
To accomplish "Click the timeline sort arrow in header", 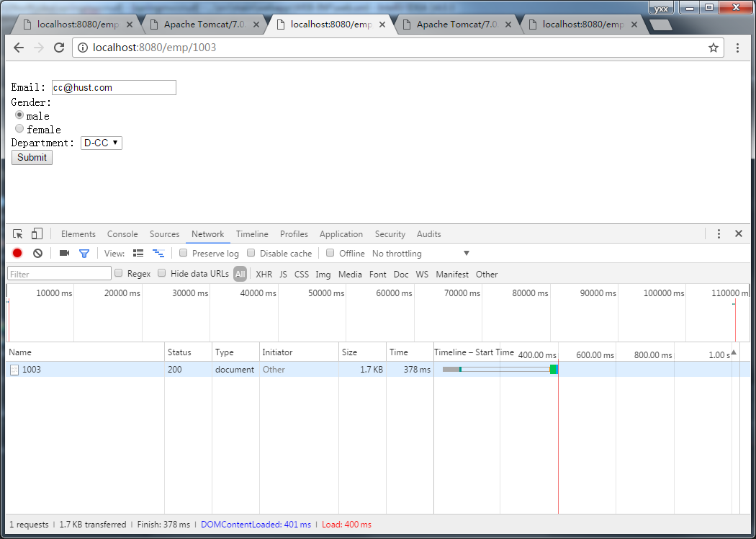I will coord(734,352).
